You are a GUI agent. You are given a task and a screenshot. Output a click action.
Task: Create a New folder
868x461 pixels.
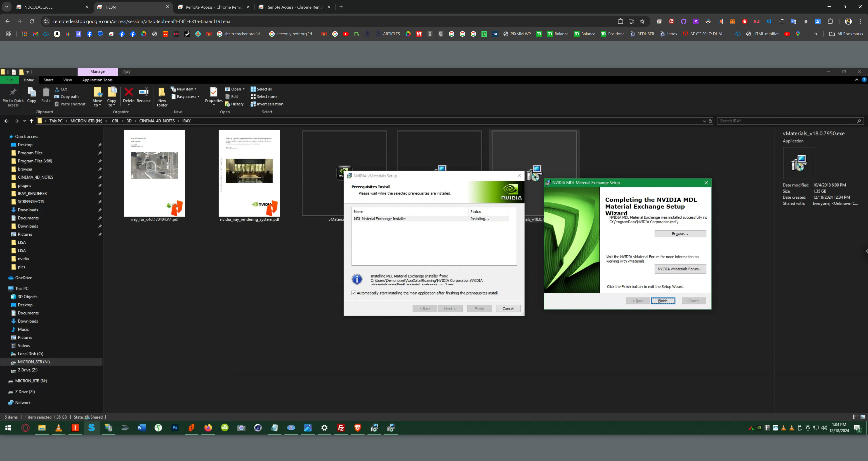pyautogui.click(x=162, y=97)
